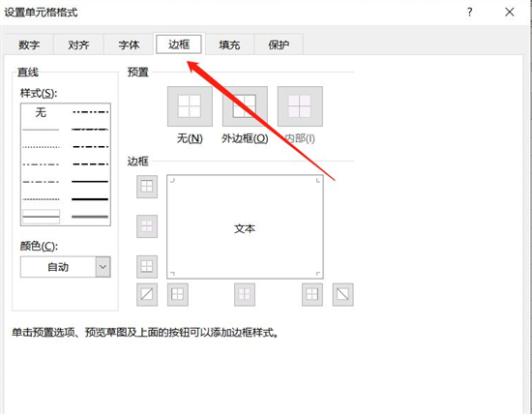Apply the 外边框(O) outline border preset

tap(245, 106)
